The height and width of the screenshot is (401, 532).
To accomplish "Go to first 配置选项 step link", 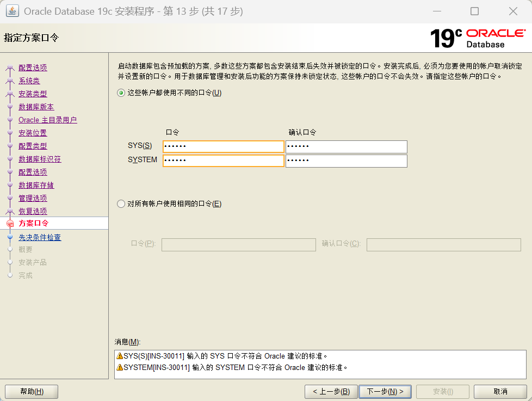I will point(33,67).
